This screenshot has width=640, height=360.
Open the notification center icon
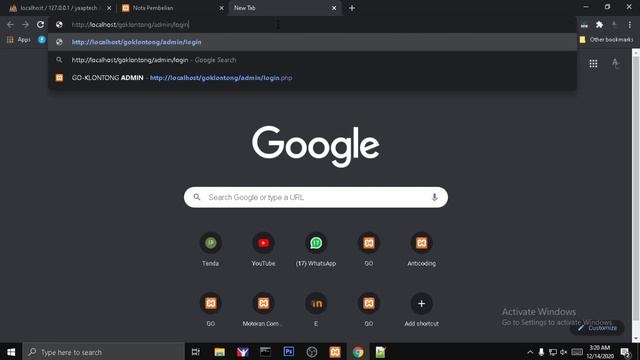click(625, 352)
